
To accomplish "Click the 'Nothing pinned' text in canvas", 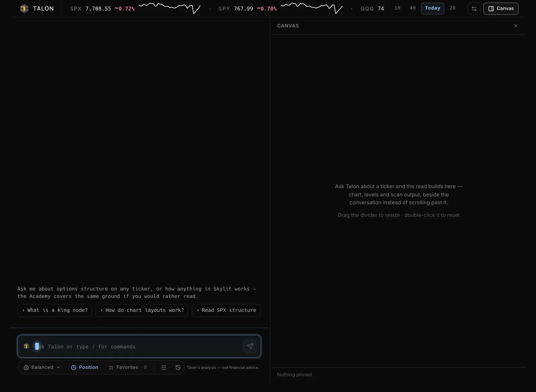I will point(294,375).
